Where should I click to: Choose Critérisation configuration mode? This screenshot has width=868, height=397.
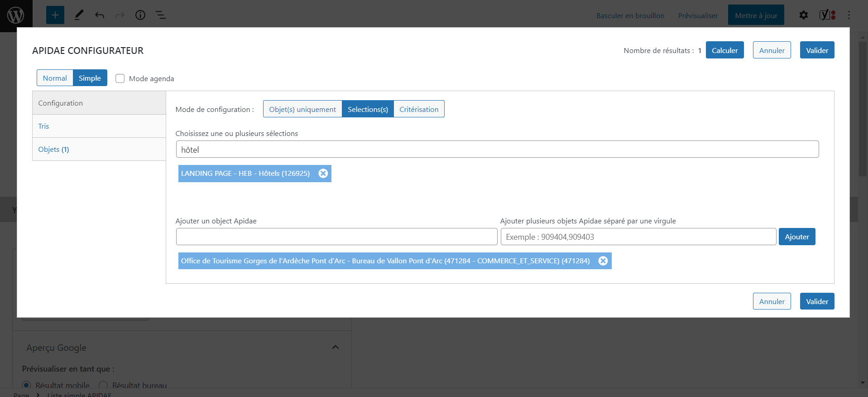[419, 109]
